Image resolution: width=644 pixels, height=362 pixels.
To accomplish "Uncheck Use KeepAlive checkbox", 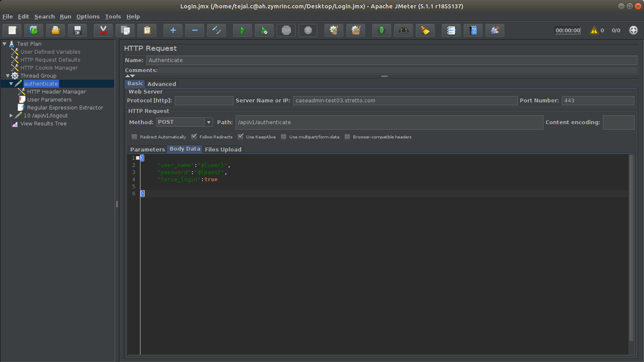I will pyautogui.click(x=241, y=137).
